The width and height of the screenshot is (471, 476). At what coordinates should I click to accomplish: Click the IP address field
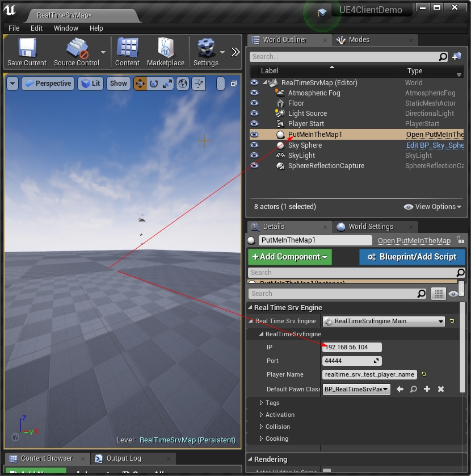tap(352, 347)
